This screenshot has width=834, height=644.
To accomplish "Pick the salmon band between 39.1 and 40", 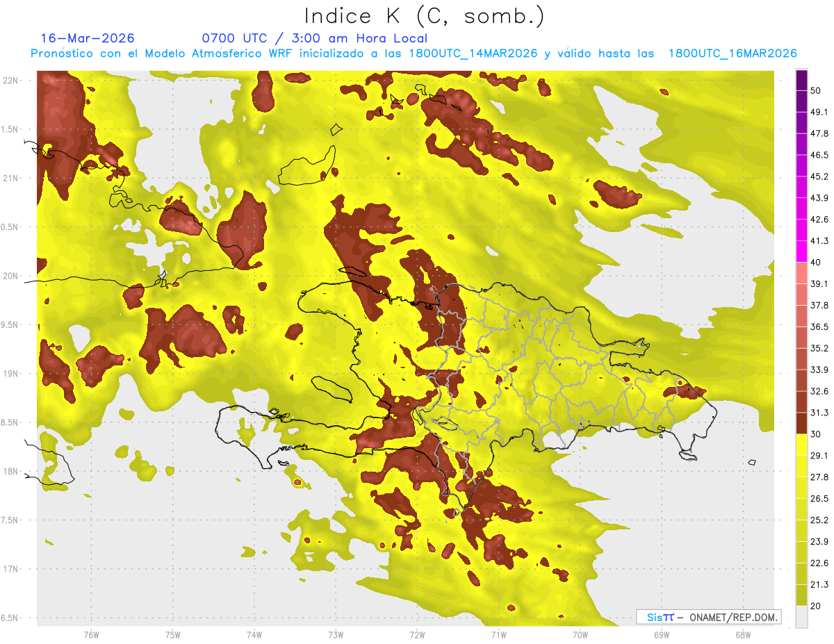I will point(801,273).
